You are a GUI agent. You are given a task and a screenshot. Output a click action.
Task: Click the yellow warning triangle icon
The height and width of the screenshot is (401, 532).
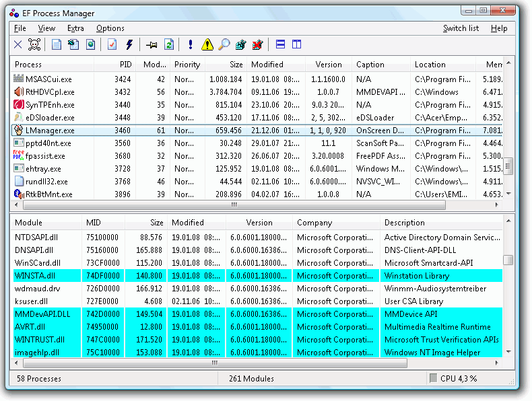tap(207, 45)
